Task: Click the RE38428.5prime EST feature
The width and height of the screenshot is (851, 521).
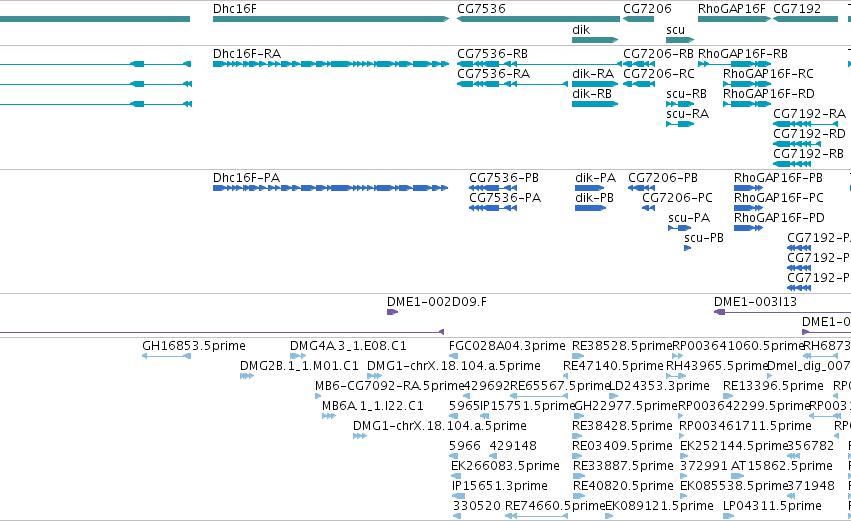Action: coord(578,436)
